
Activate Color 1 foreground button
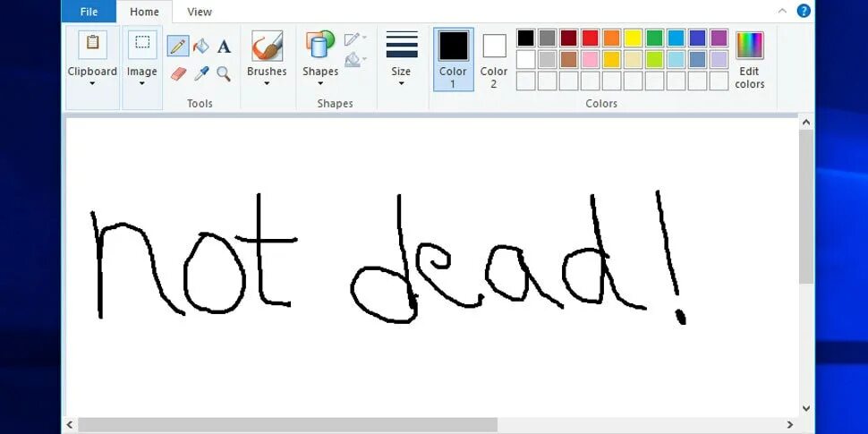[454, 60]
